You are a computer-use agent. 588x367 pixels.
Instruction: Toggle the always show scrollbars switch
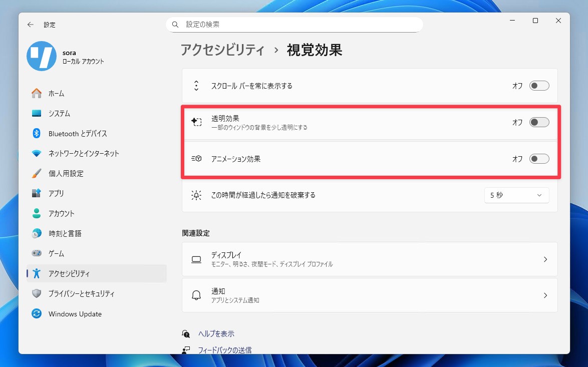[539, 86]
